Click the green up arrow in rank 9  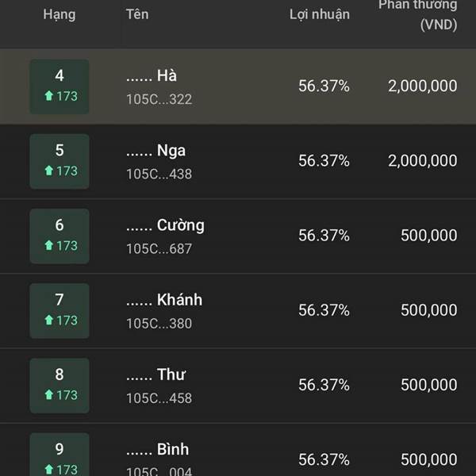pyautogui.click(x=49, y=470)
